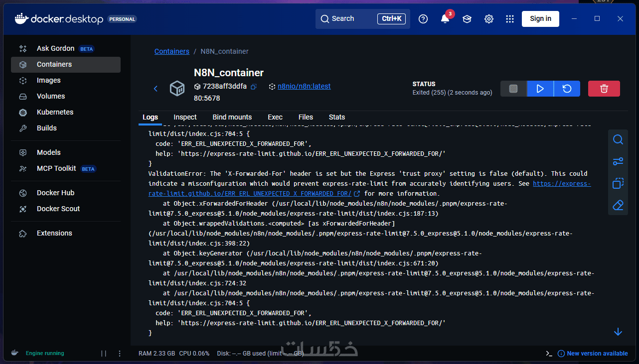Open the help question mark menu
The height and width of the screenshot is (364, 639).
pyautogui.click(x=423, y=19)
